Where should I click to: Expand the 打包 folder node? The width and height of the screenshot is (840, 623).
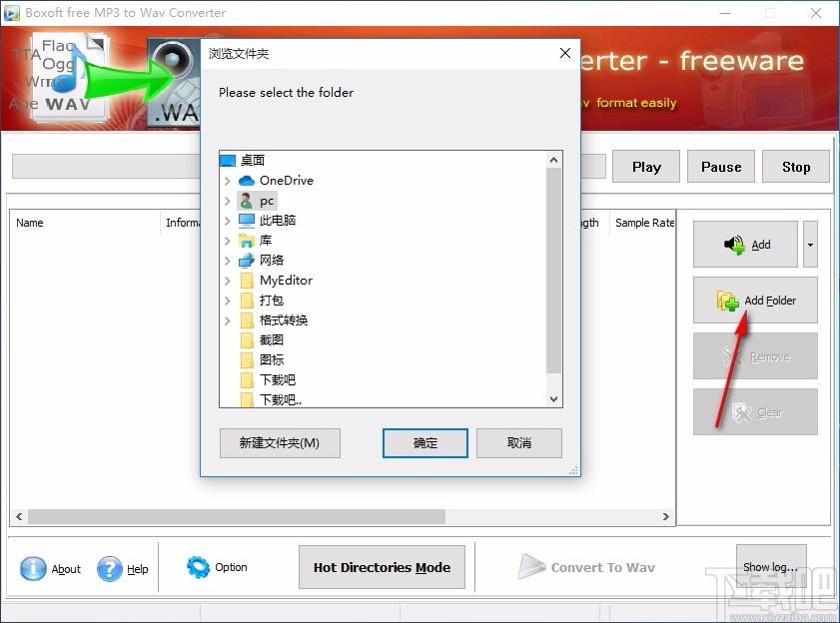[x=227, y=301]
